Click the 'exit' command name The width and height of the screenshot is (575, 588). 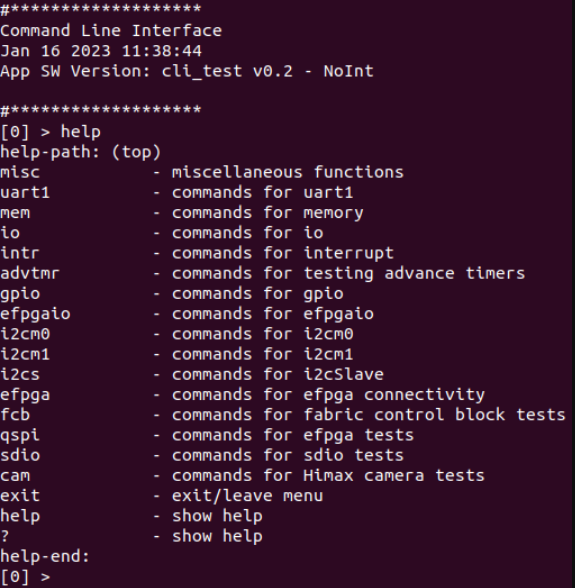tap(20, 496)
